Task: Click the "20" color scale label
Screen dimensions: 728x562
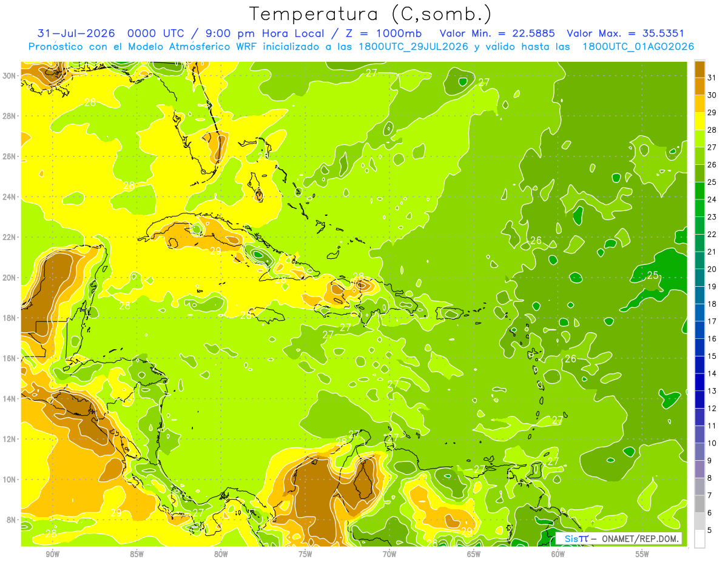Action: (712, 269)
